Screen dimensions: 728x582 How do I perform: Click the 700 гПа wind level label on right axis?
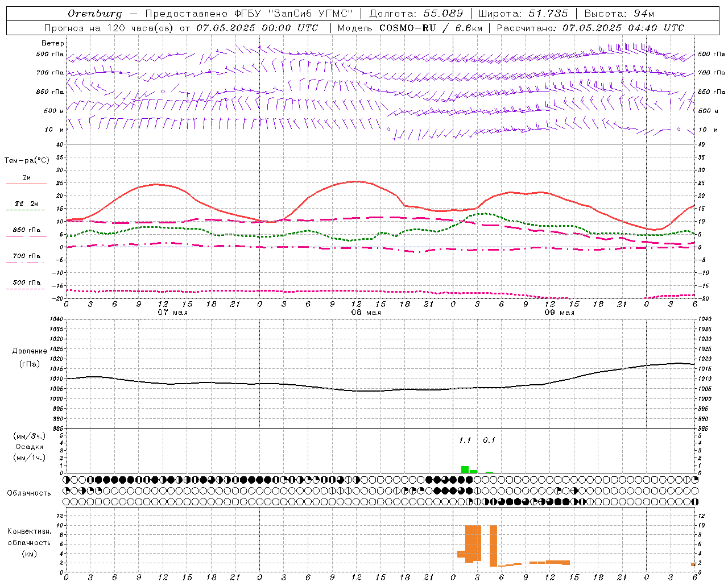(x=712, y=73)
